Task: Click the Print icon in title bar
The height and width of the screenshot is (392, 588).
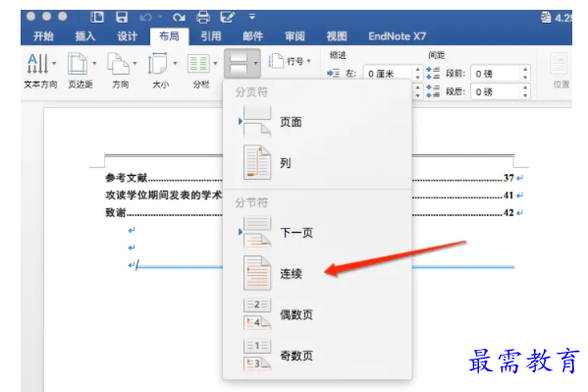Action: tap(203, 18)
